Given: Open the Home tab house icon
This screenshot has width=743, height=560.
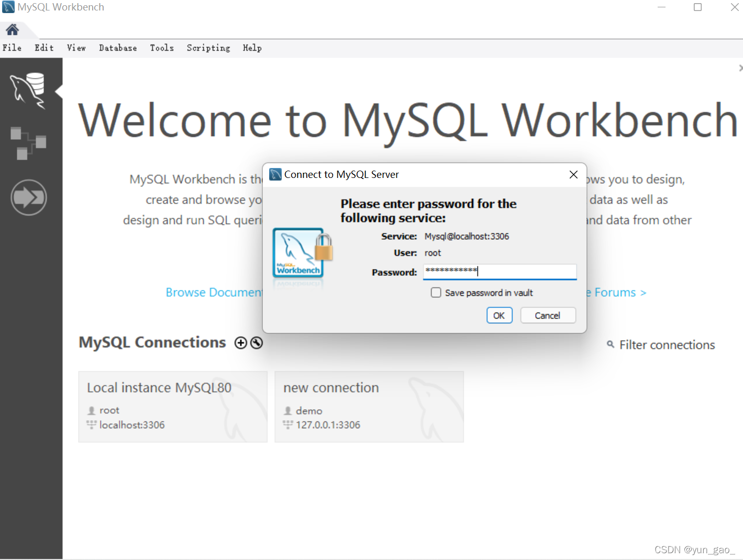Looking at the screenshot, I should pos(13,29).
